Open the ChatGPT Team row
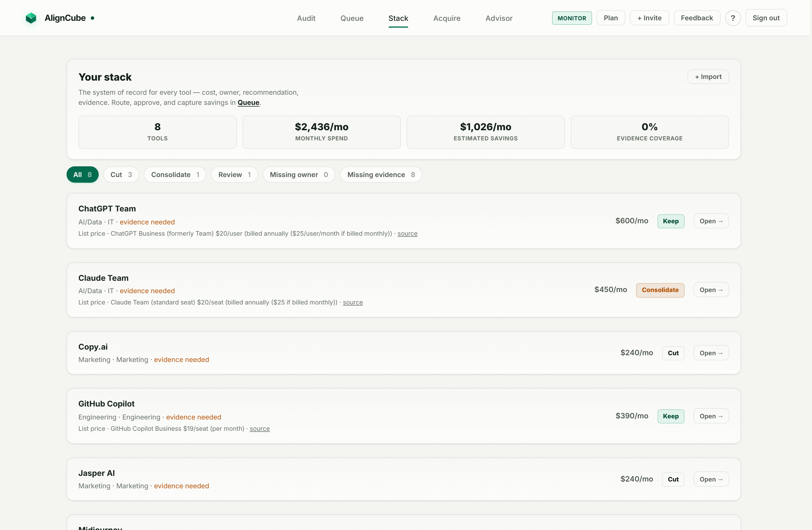The height and width of the screenshot is (530, 812). [x=711, y=221]
